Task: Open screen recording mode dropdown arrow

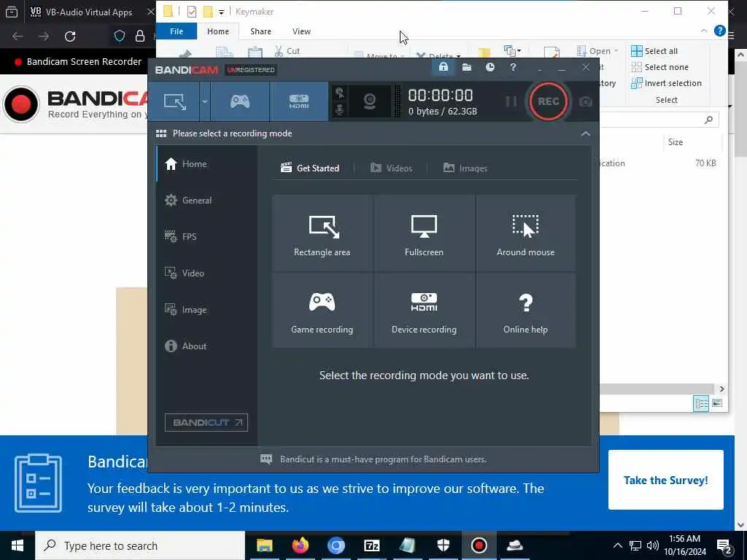Action: (x=205, y=101)
